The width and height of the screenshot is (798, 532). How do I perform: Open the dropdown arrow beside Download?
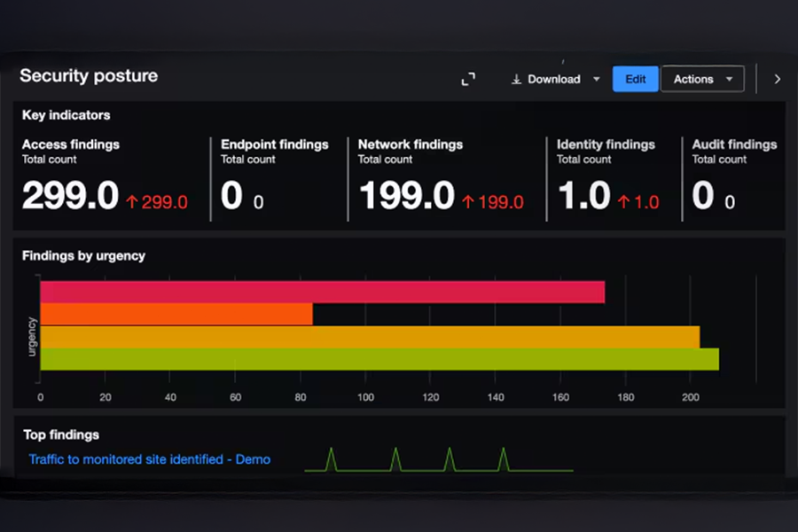pyautogui.click(x=596, y=79)
